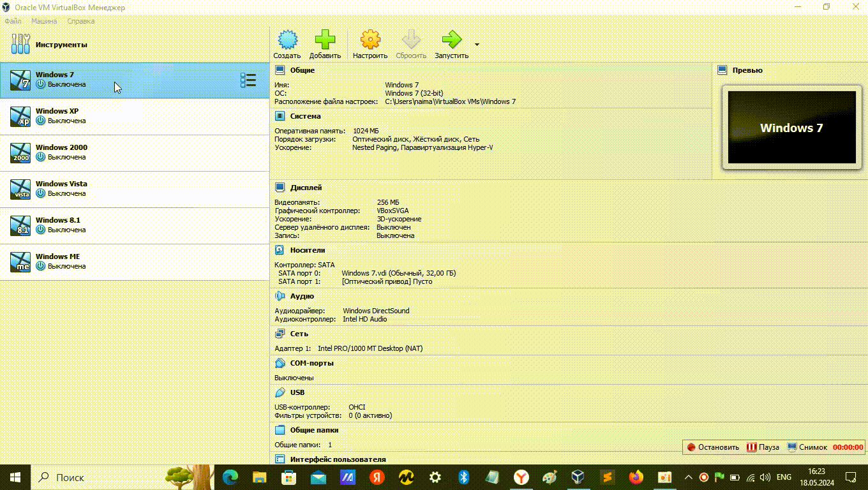Click the VBoxSVGA graphics controller value

point(393,211)
